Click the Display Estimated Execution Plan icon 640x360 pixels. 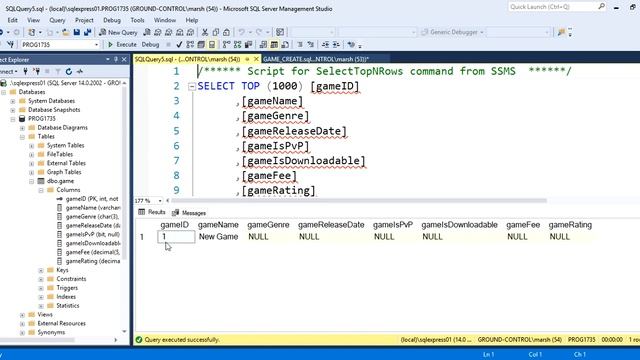190,44
